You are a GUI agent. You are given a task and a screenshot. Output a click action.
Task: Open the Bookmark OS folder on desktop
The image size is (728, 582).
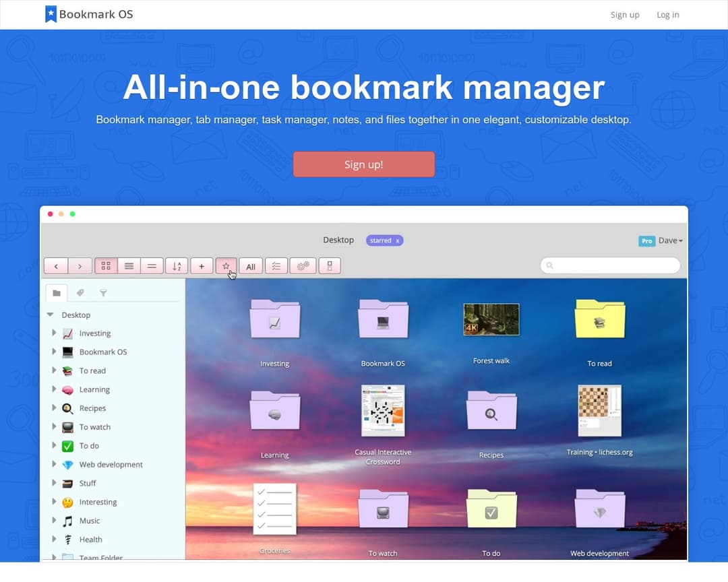383,319
